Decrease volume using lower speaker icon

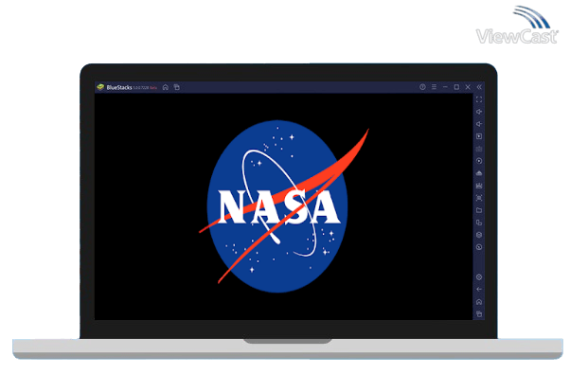coord(479,124)
